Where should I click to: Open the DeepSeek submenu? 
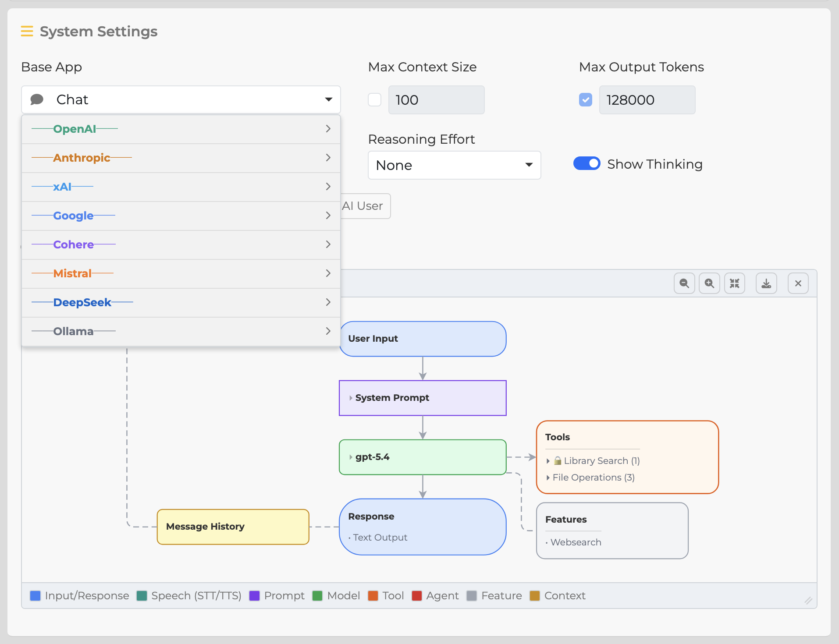coord(181,302)
